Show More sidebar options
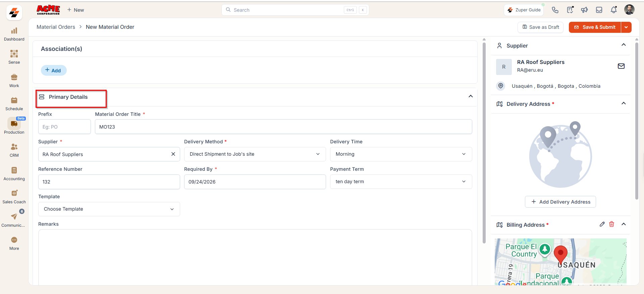Image resolution: width=644 pixels, height=294 pixels. point(14,243)
